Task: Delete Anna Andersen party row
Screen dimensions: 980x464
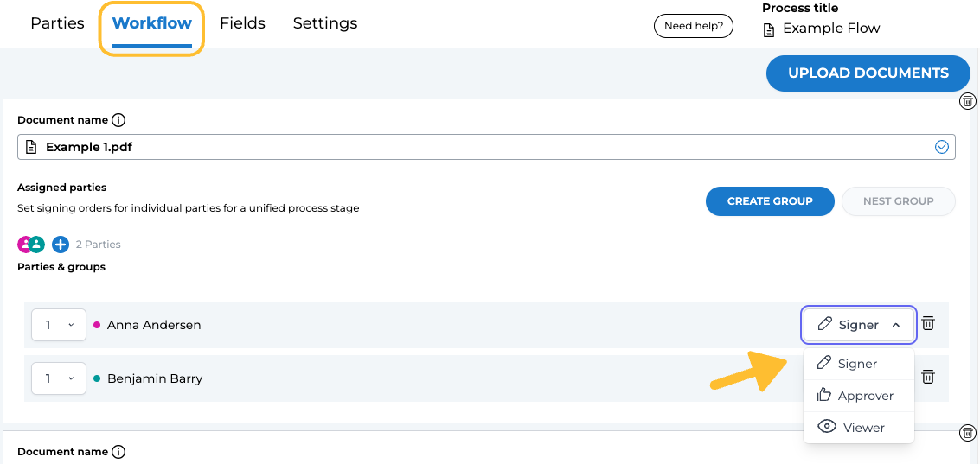Action: tap(928, 324)
